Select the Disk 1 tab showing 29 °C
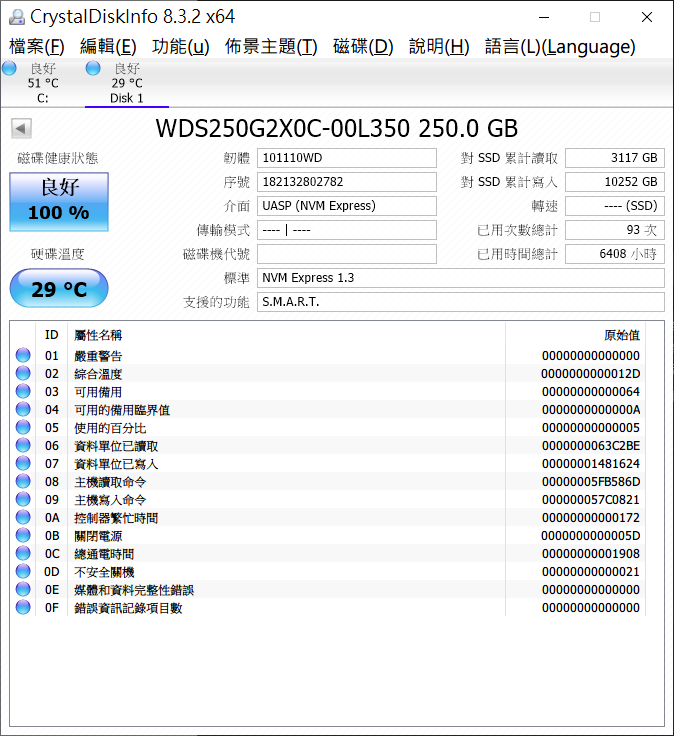674x736 pixels. tap(127, 83)
